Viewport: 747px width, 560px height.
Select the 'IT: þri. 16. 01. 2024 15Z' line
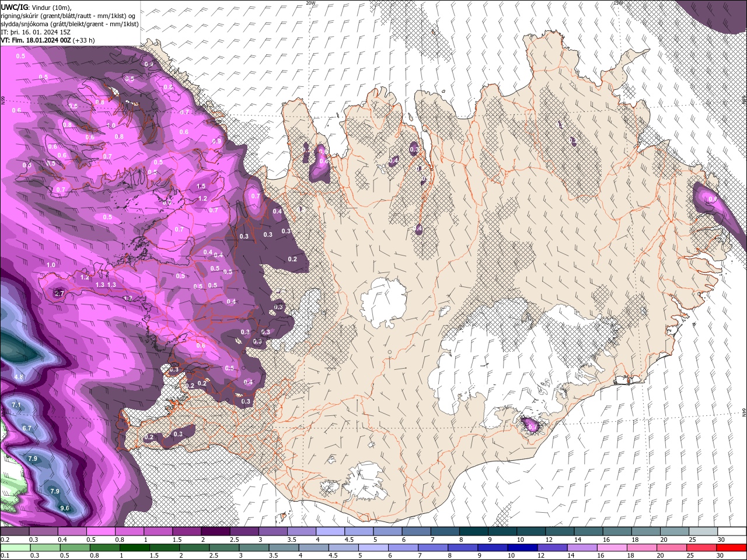click(36, 32)
